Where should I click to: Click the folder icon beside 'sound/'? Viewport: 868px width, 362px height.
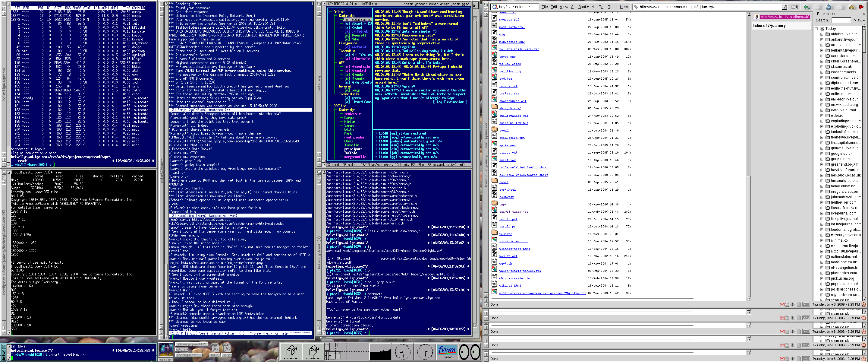[x=494, y=129]
